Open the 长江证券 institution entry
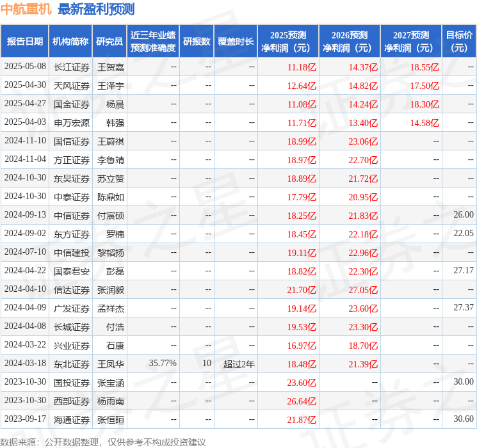Image resolution: width=477 pixels, height=448 pixels. [72, 67]
